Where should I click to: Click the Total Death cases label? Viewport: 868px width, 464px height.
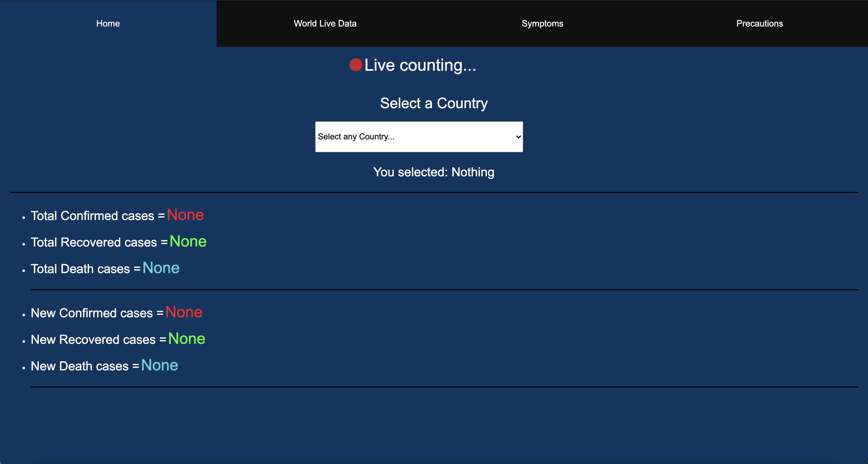(x=80, y=269)
